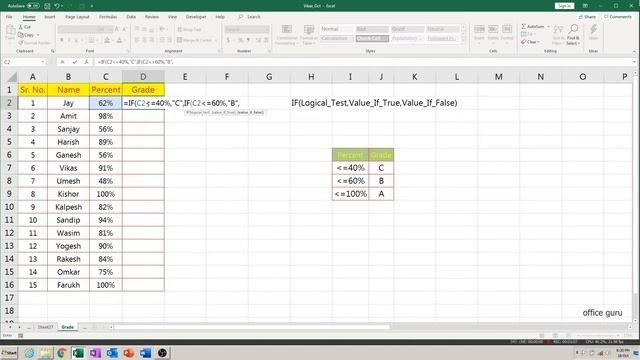Select the Normal cell style

pyautogui.click(x=336, y=29)
